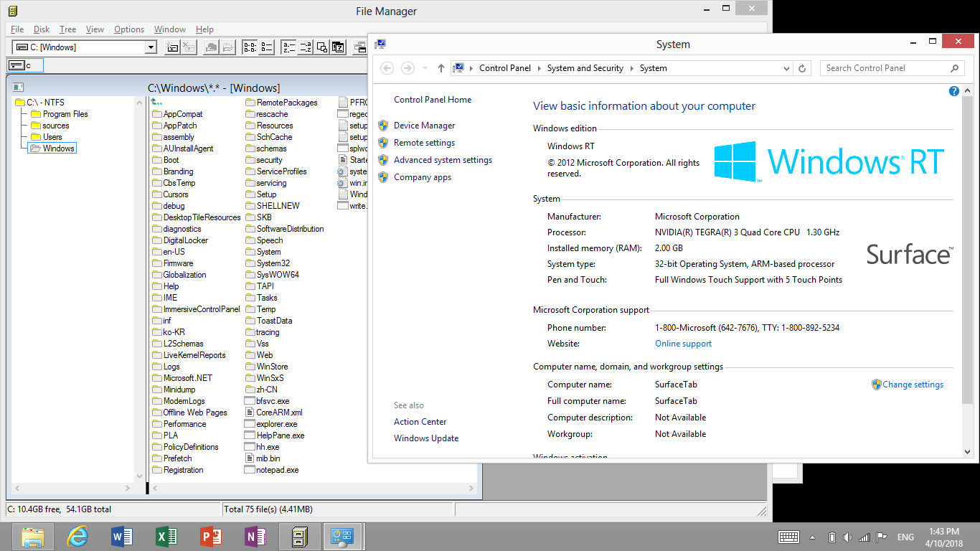Sort files by date toolbar icon
Image resolution: width=980 pixels, height=551 pixels.
[x=338, y=47]
